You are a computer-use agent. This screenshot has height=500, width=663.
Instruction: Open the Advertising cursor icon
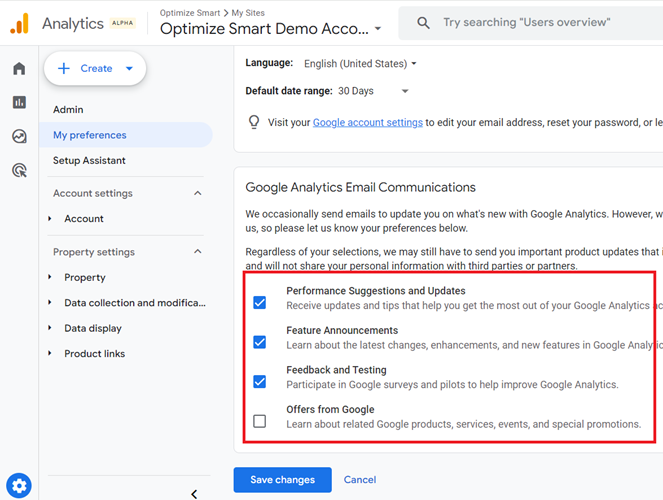tap(19, 170)
